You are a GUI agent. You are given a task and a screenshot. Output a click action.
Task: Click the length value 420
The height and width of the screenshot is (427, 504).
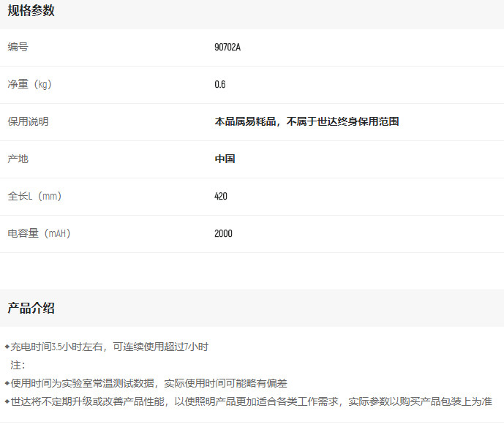(x=221, y=197)
